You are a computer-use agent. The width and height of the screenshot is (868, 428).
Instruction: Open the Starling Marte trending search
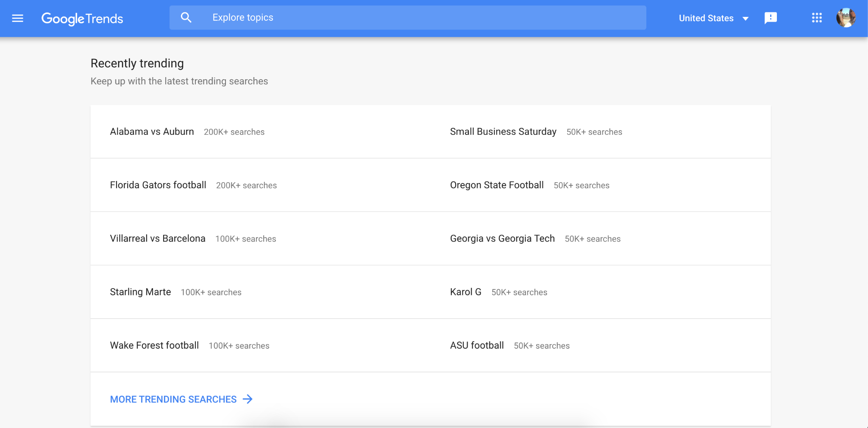(x=140, y=292)
